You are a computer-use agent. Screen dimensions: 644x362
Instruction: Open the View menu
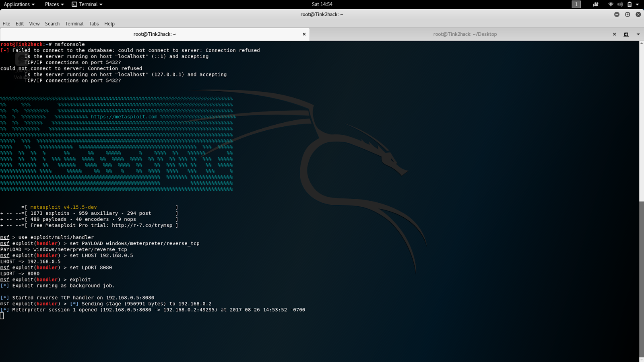pyautogui.click(x=34, y=24)
